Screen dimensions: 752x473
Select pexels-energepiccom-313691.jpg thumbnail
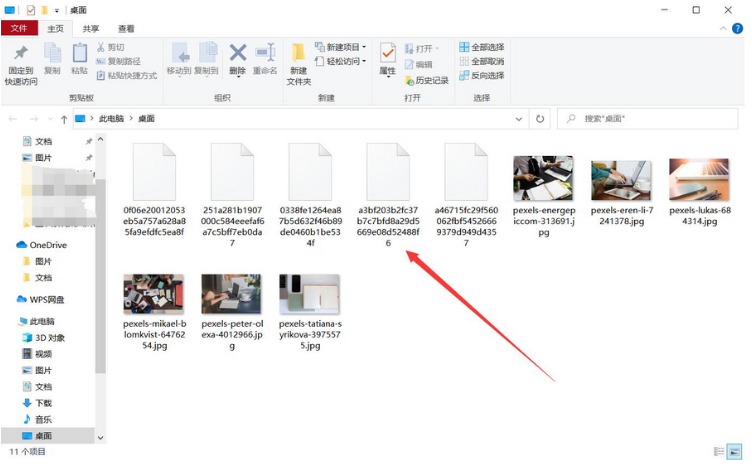[543, 178]
